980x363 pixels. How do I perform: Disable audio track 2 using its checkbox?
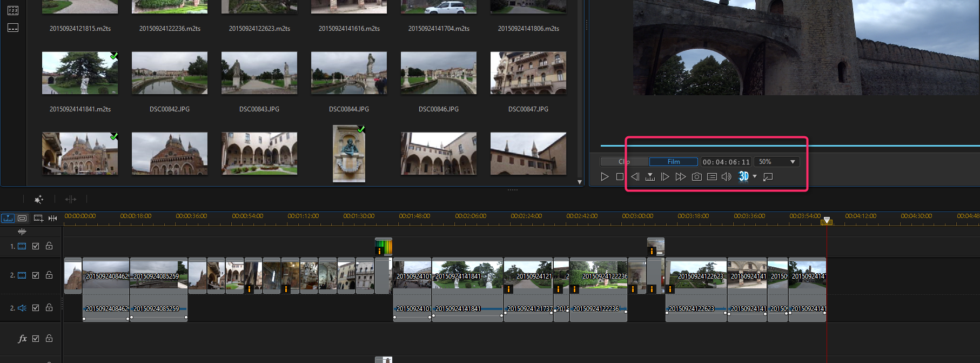pos(36,308)
